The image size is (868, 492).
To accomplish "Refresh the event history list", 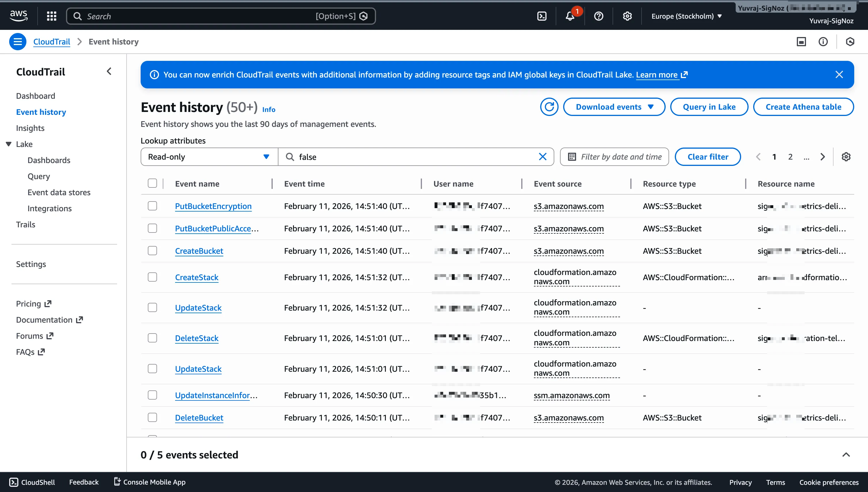I will pyautogui.click(x=549, y=107).
